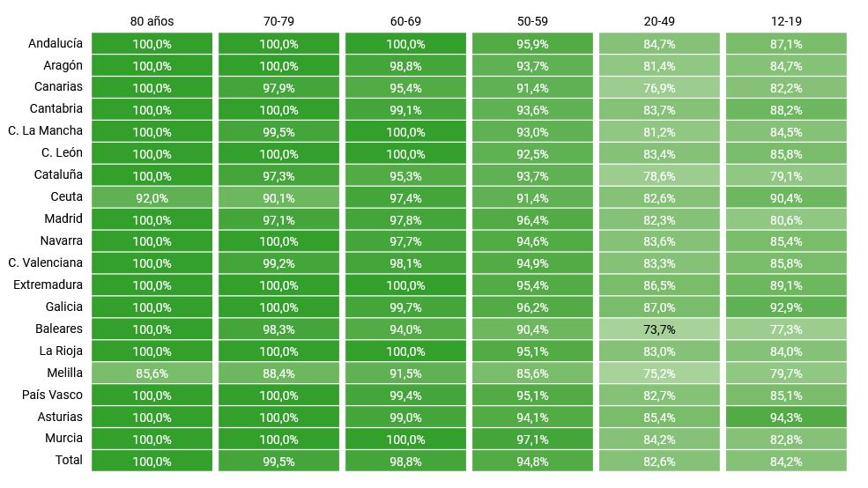Screen dimensions: 868x488
Task: Click the "80 años" column header
Action: (152, 20)
